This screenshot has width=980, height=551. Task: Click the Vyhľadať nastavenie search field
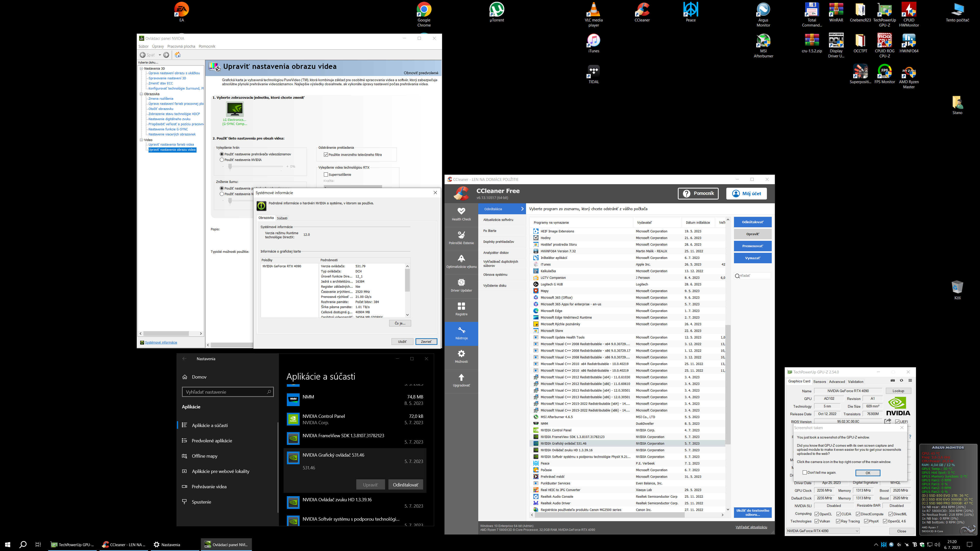pyautogui.click(x=225, y=392)
